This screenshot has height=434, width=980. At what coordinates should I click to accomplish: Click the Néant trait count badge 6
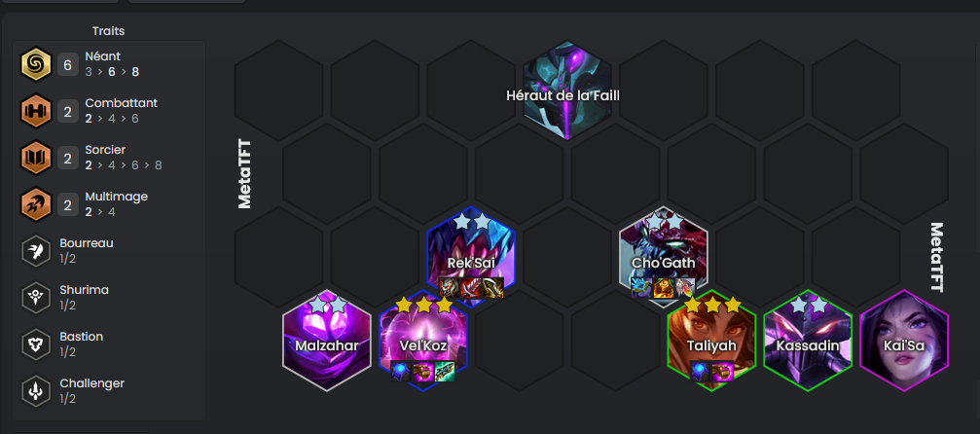(68, 65)
